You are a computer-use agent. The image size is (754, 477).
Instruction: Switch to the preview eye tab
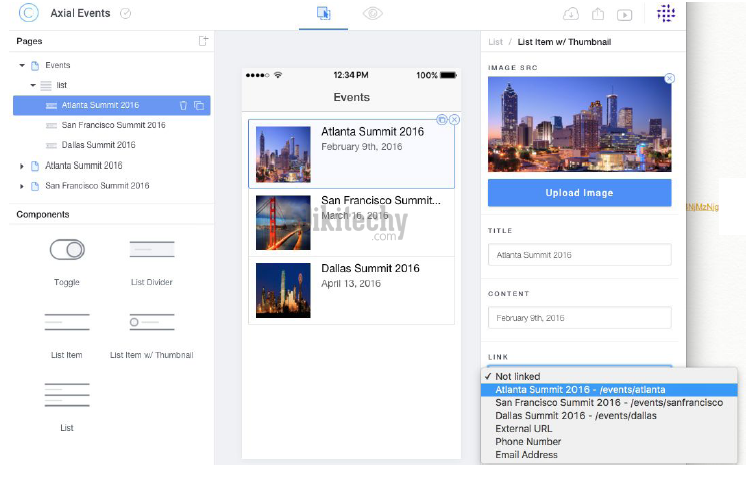coord(372,13)
